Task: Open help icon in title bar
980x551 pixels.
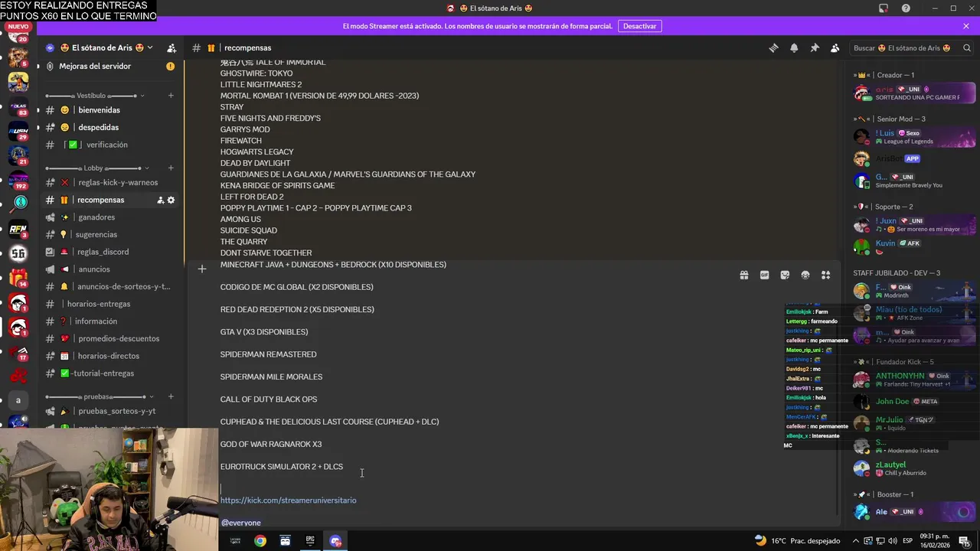Action: 906,8
